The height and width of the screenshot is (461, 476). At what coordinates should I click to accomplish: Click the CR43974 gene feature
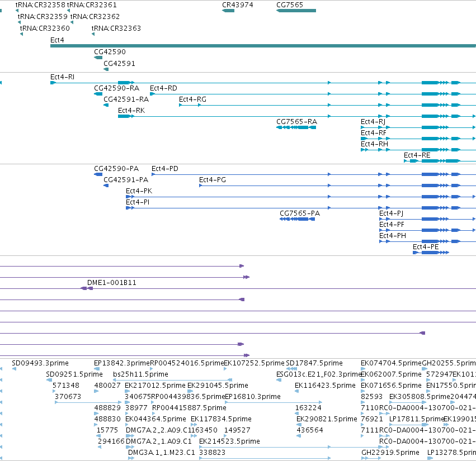[228, 11]
